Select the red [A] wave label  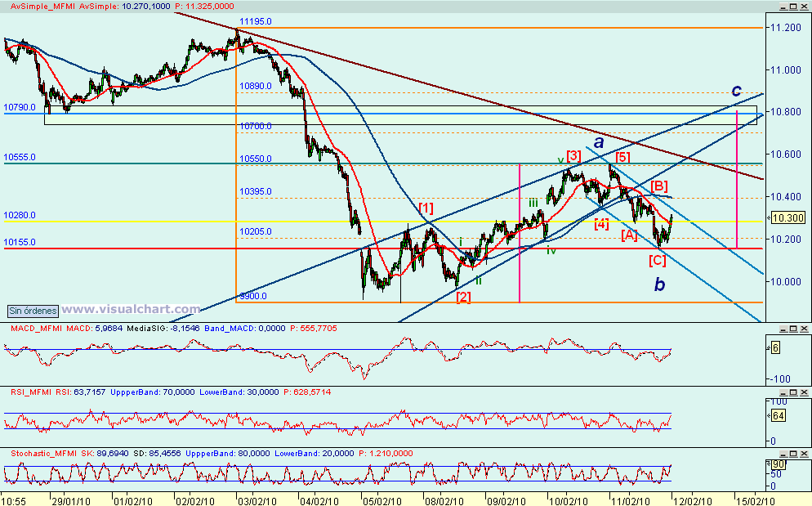[629, 235]
